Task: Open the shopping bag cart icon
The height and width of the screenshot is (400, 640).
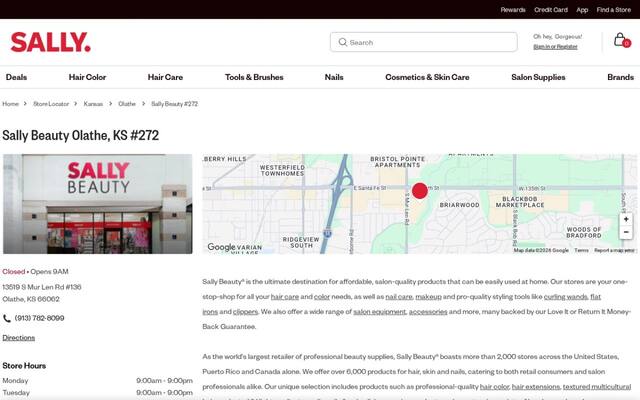Action: [622, 40]
